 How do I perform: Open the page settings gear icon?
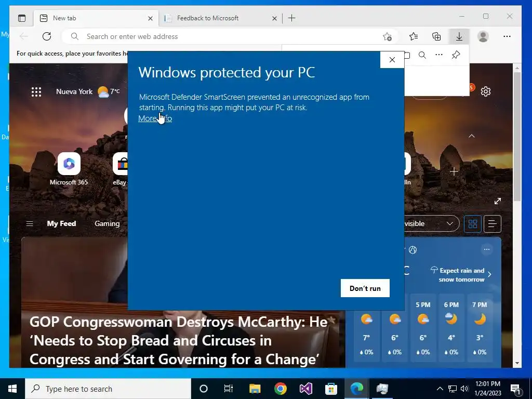[x=486, y=91]
